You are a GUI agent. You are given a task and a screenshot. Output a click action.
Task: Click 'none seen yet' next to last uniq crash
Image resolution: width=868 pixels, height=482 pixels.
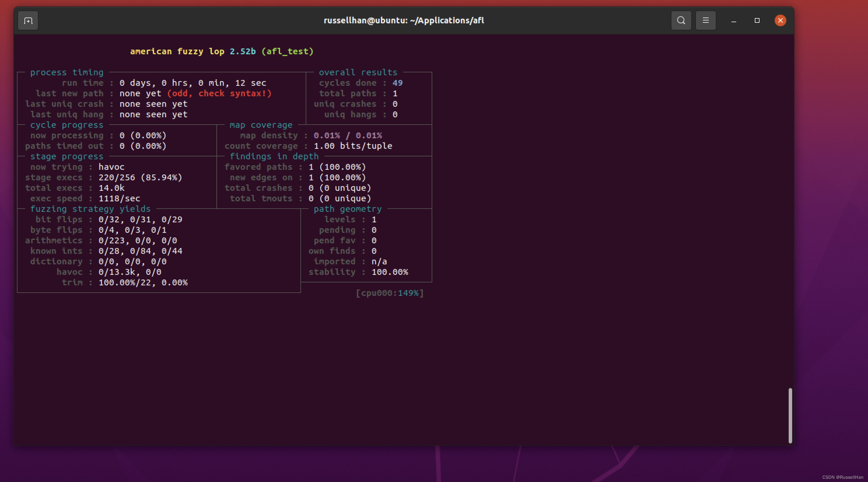[153, 104]
